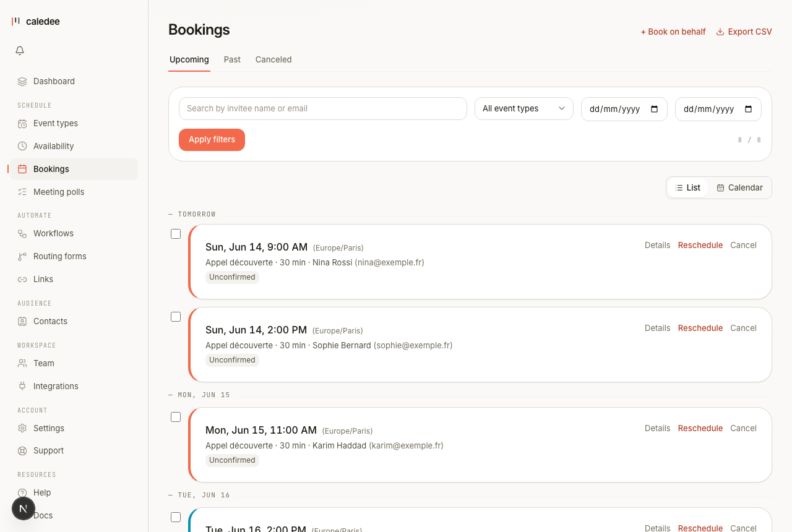This screenshot has width=792, height=532.
Task: Open Meeting polls page
Action: pos(74,192)
